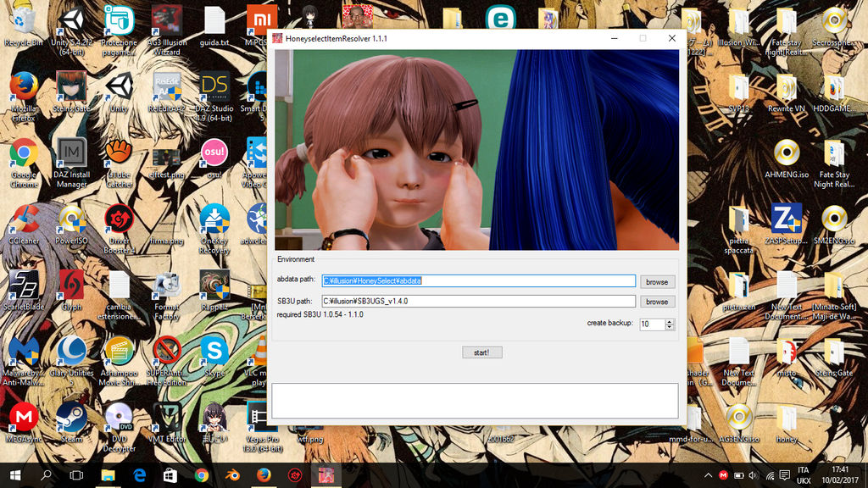868x488 pixels.
Task: Open taskbar Search
Action: coord(46,475)
